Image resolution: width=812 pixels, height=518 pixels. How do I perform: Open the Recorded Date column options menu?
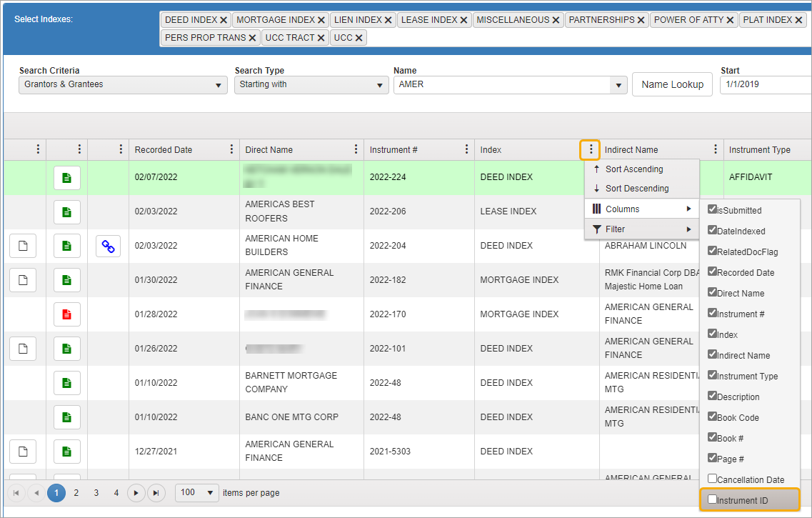click(x=231, y=150)
